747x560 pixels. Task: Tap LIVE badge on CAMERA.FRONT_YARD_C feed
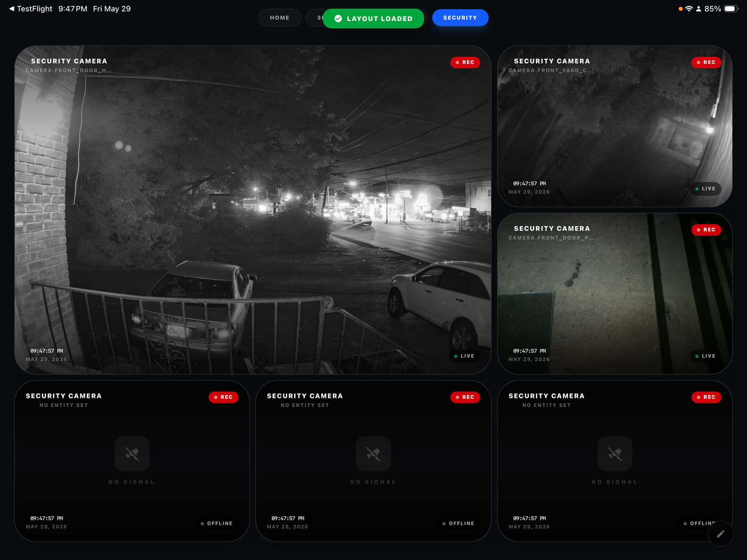705,189
